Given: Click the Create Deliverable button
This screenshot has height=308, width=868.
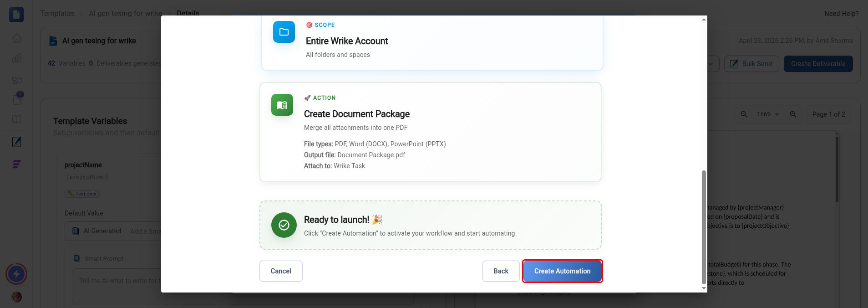Looking at the screenshot, I should pyautogui.click(x=818, y=64).
